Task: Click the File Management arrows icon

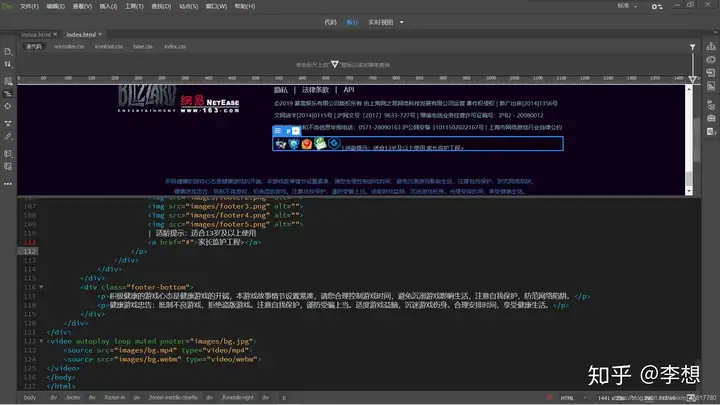Action: [x=8, y=64]
